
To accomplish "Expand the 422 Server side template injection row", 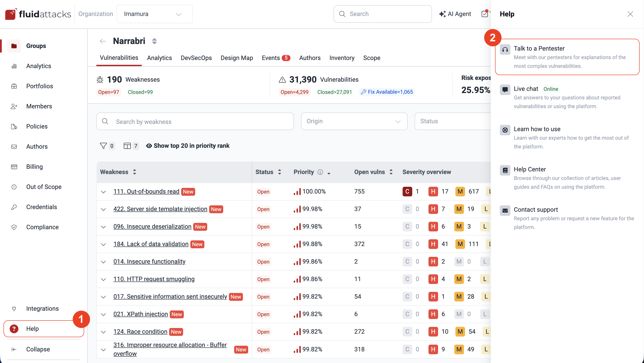I will click(103, 209).
